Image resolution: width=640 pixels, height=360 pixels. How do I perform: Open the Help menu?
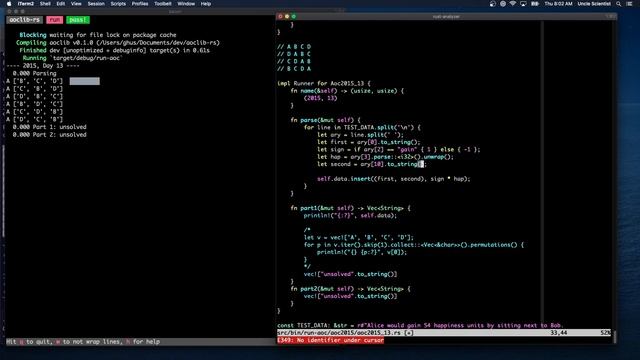[x=206, y=4]
